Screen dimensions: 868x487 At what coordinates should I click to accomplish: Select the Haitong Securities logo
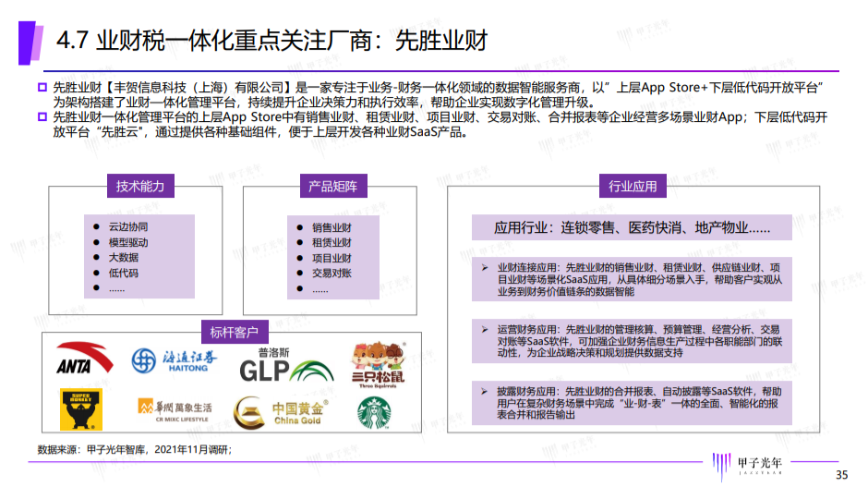174,360
